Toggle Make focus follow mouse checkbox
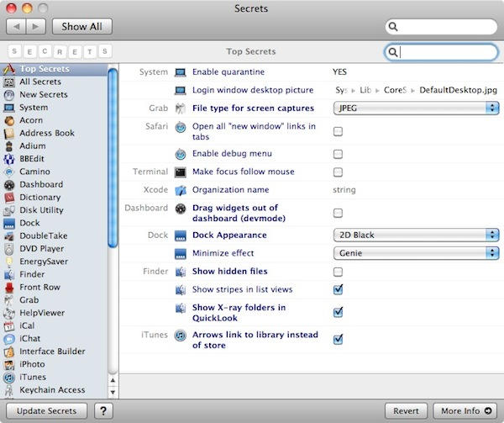 click(338, 172)
